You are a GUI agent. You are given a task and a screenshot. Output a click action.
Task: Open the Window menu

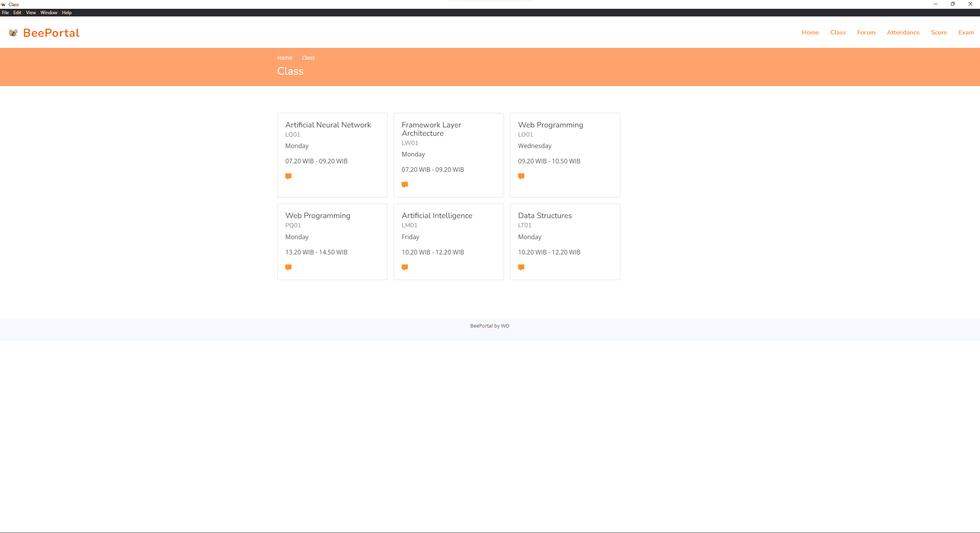coord(49,12)
